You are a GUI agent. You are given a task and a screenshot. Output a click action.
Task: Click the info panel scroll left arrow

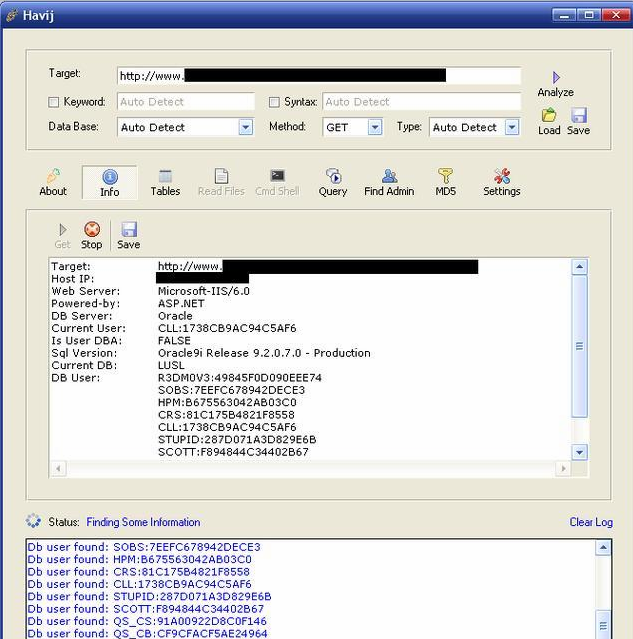tap(58, 468)
